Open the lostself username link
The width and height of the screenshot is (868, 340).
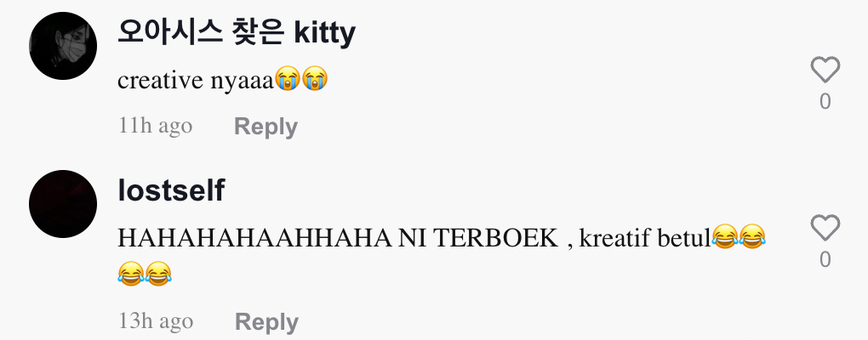pos(171,190)
